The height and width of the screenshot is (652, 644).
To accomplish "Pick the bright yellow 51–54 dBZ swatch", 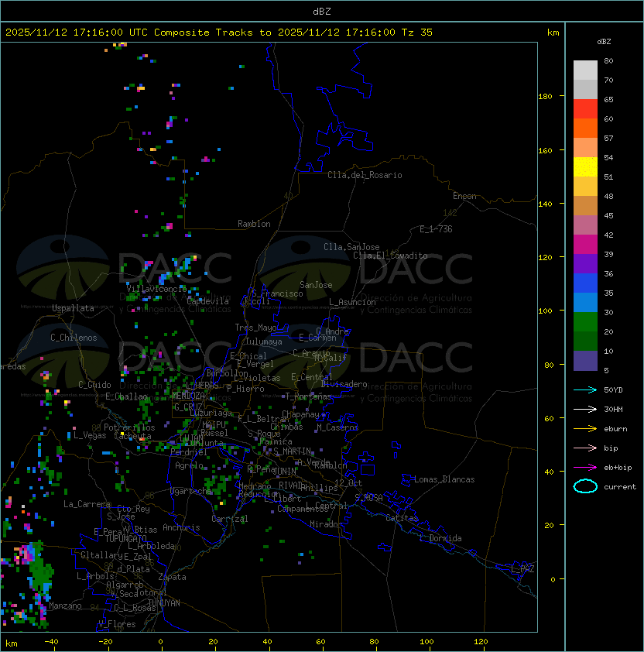I will 585,166.
